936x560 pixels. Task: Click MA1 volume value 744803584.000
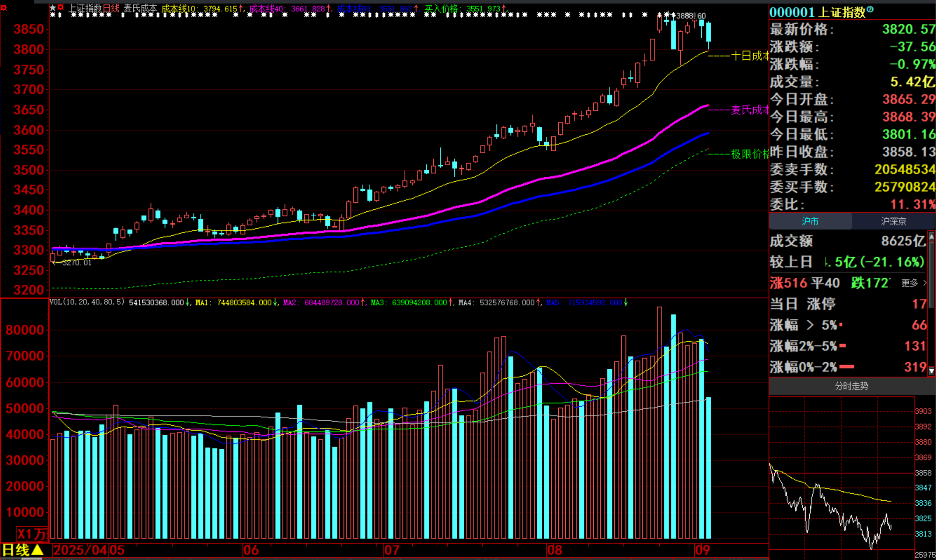244,303
